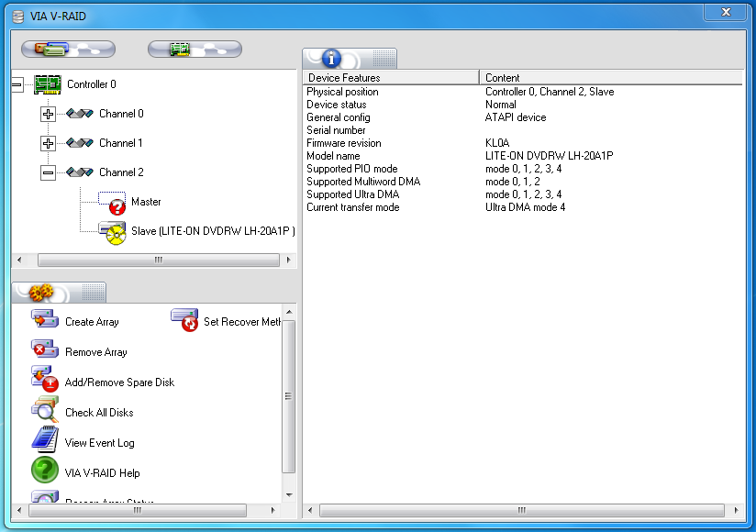
Task: Run Check All Disks
Action: [99, 413]
